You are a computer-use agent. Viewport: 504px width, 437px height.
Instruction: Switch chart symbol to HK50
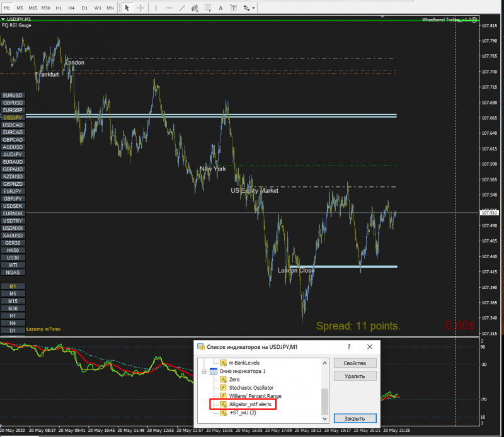(x=13, y=251)
